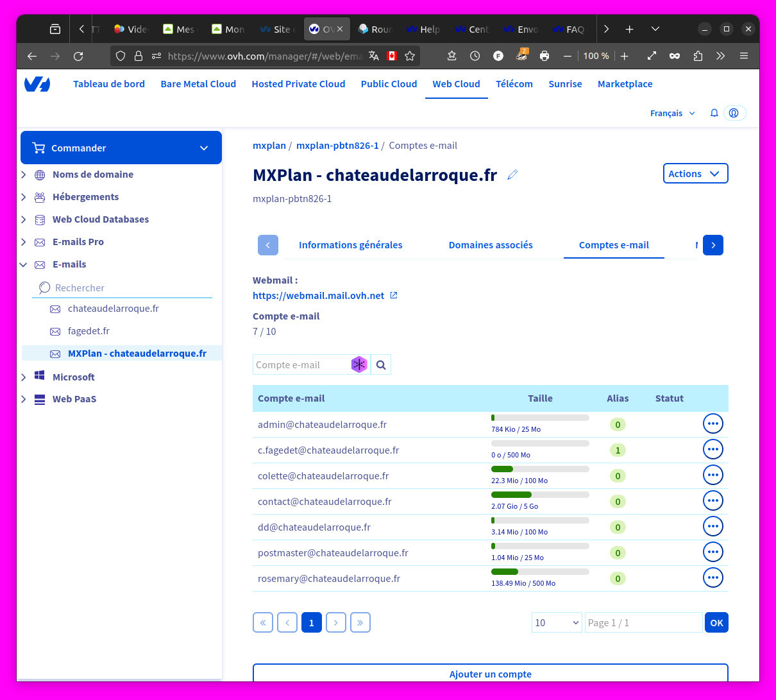Open the Français language dropdown
Viewport: 776px width, 700px height.
tap(672, 113)
